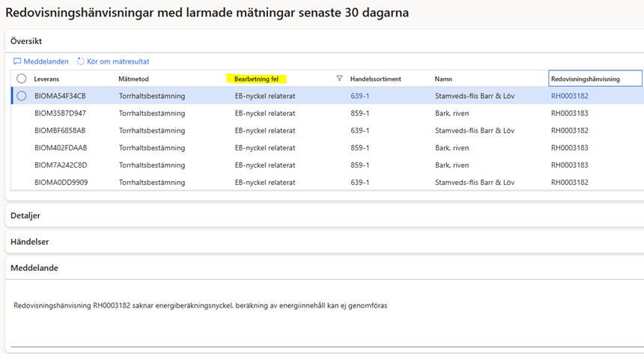644x354 pixels.
Task: Click 859-1 in BIOM402FDAAB row
Action: 359,148
